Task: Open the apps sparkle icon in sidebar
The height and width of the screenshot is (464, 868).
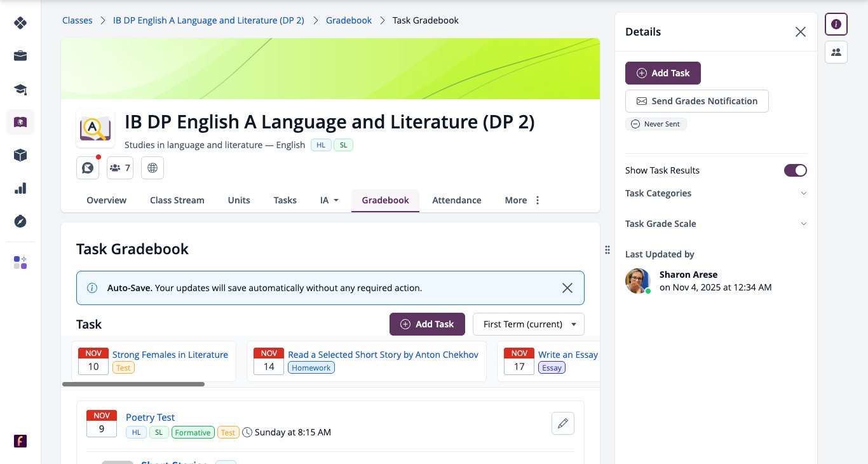Action: (x=20, y=263)
